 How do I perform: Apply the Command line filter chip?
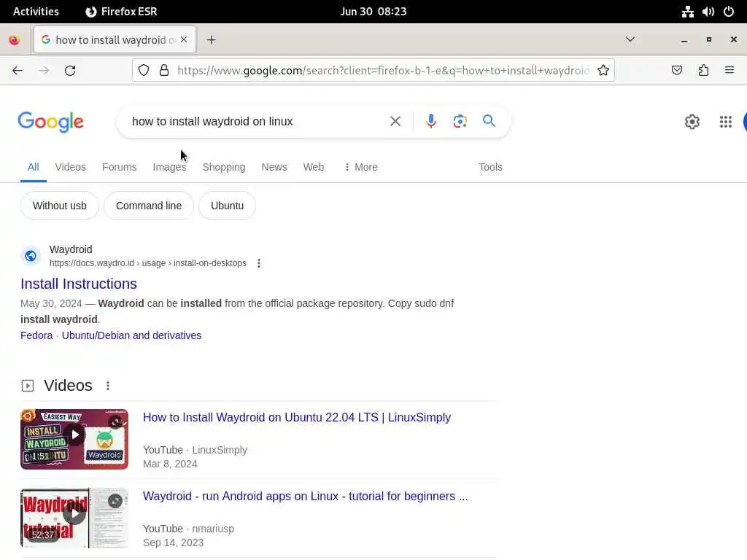[149, 206]
